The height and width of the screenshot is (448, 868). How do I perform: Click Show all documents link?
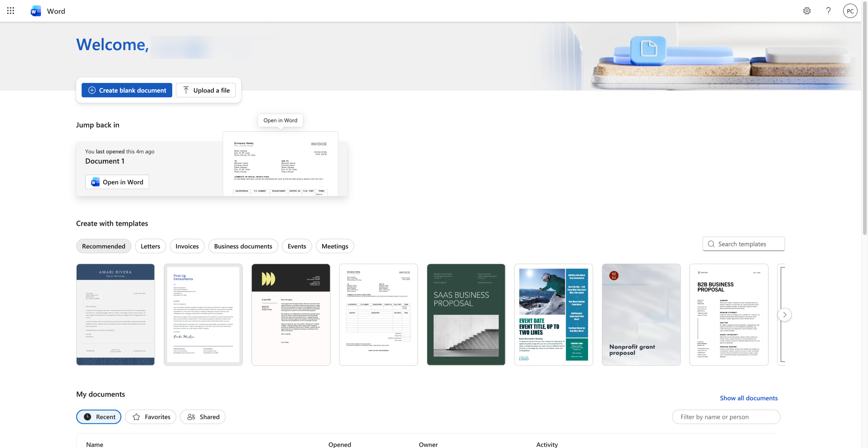[749, 398]
